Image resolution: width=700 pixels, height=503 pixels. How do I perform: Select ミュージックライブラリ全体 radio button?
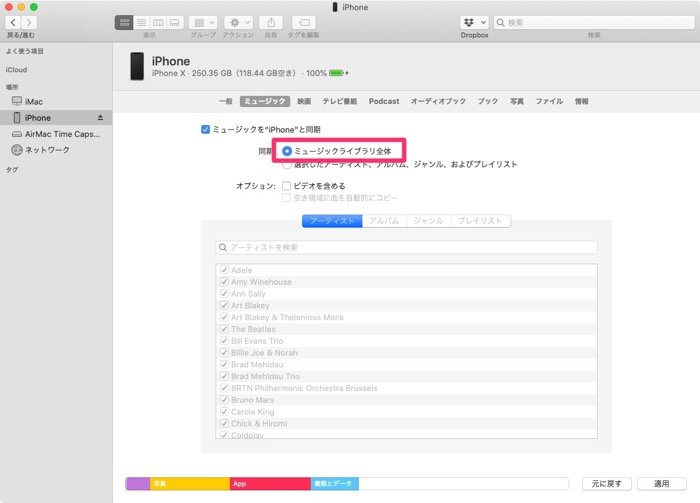coord(287,151)
